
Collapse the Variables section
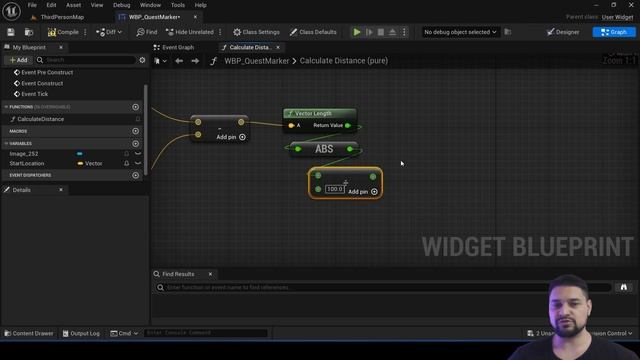(x=6, y=144)
